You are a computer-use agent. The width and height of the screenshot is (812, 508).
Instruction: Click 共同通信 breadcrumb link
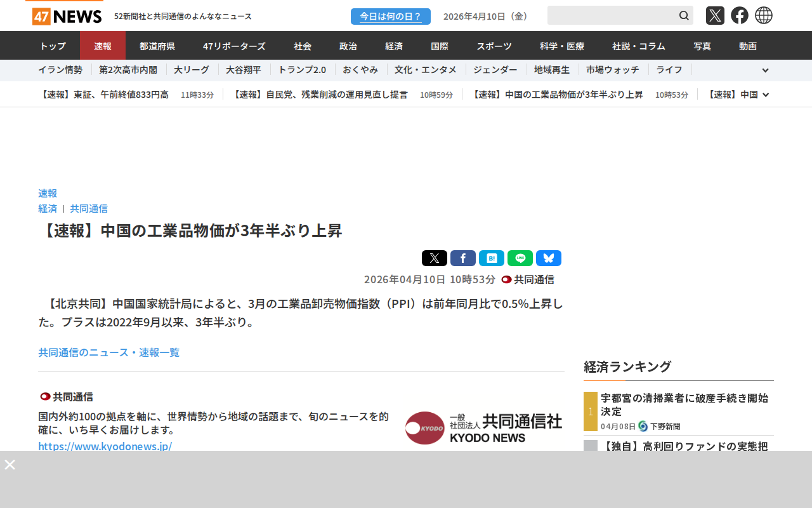coord(89,208)
